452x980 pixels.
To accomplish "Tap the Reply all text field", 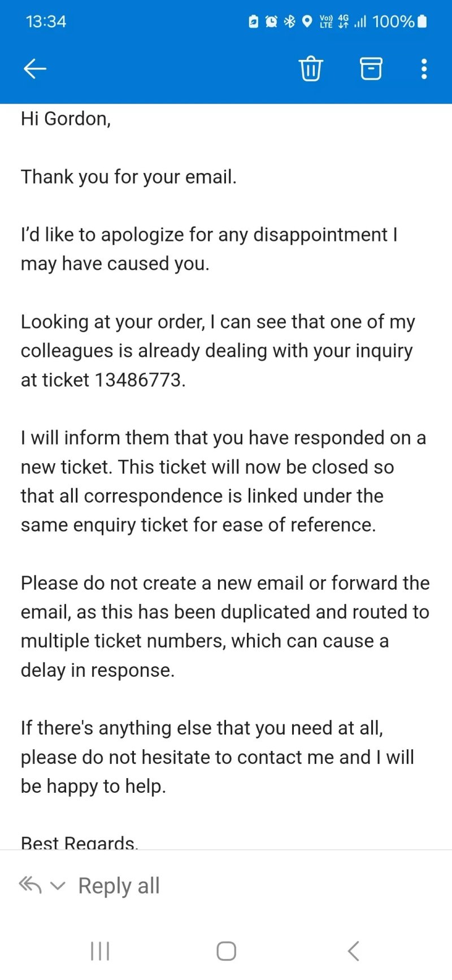I will (x=119, y=886).
